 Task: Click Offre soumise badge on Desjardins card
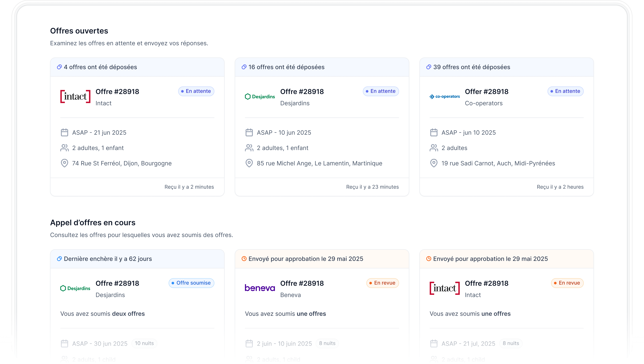191,283
